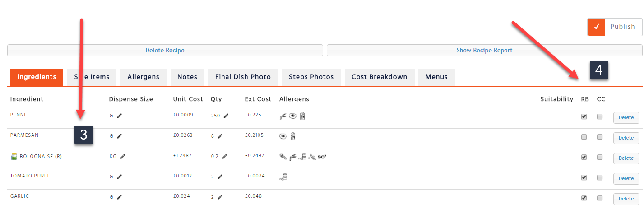Click green jar icon beside BOLOGNAISE
The image size is (644, 205).
[x=14, y=157]
